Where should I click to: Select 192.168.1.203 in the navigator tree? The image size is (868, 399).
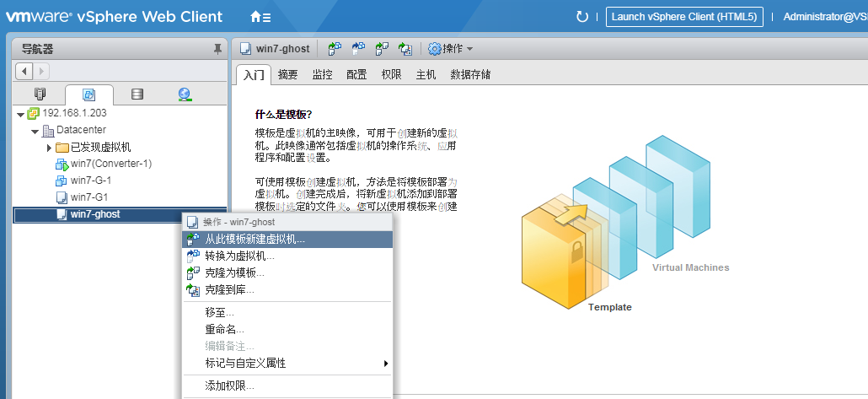[74, 113]
